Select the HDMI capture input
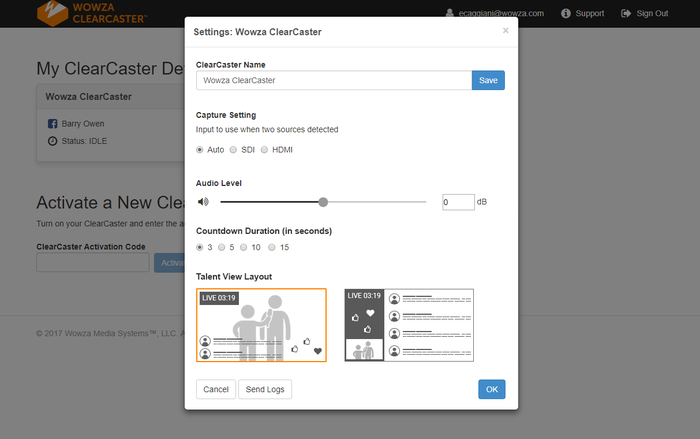 click(x=264, y=150)
